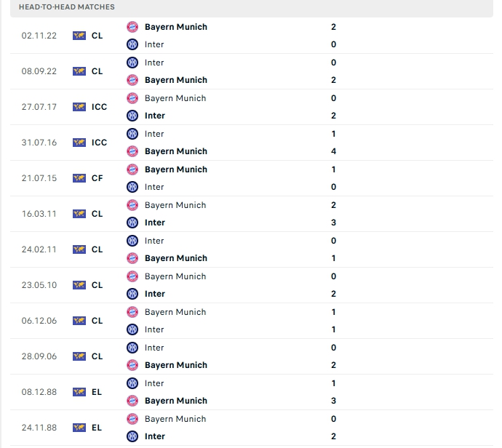Open Bayern Munich name in 28.09.06 match

tap(176, 365)
